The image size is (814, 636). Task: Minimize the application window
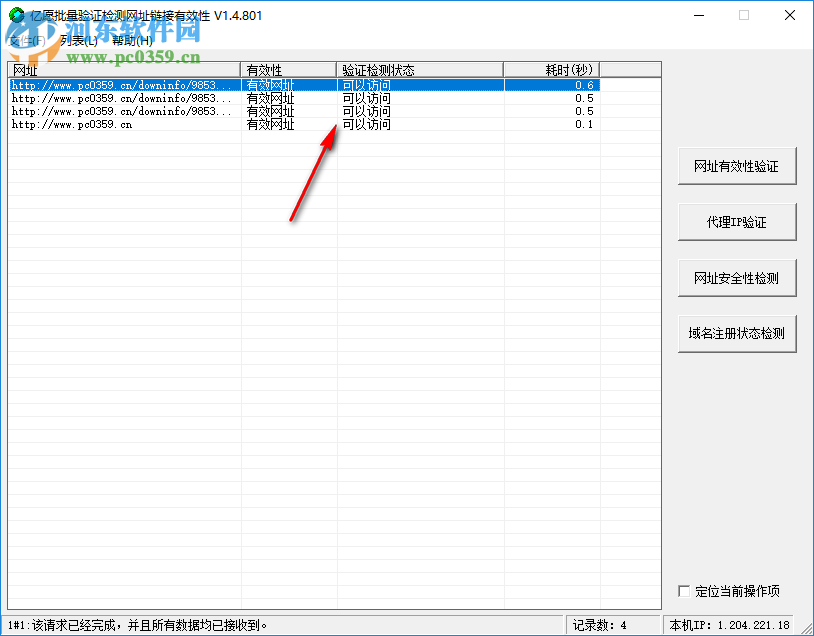click(x=699, y=15)
